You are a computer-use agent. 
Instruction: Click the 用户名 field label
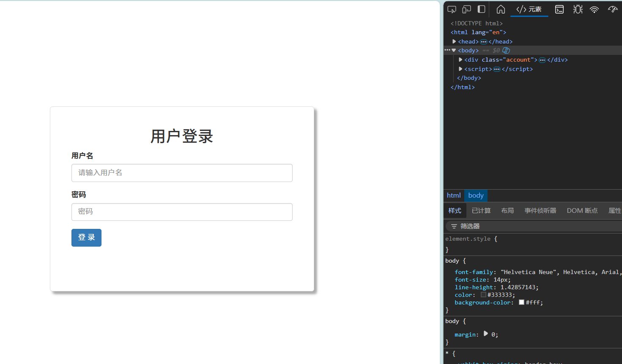[x=82, y=156]
